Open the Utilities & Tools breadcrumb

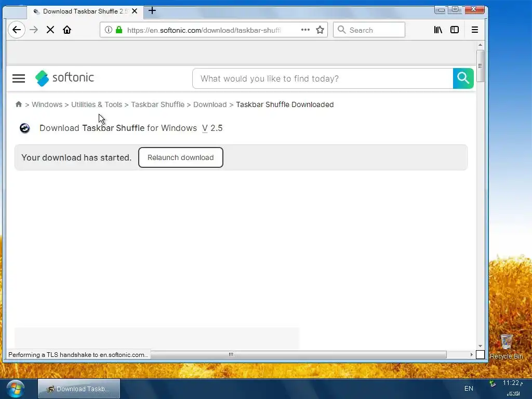(x=97, y=104)
